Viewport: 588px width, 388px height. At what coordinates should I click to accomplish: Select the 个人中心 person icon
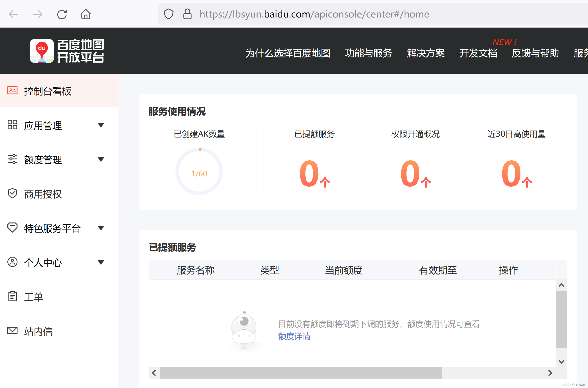pyautogui.click(x=12, y=262)
